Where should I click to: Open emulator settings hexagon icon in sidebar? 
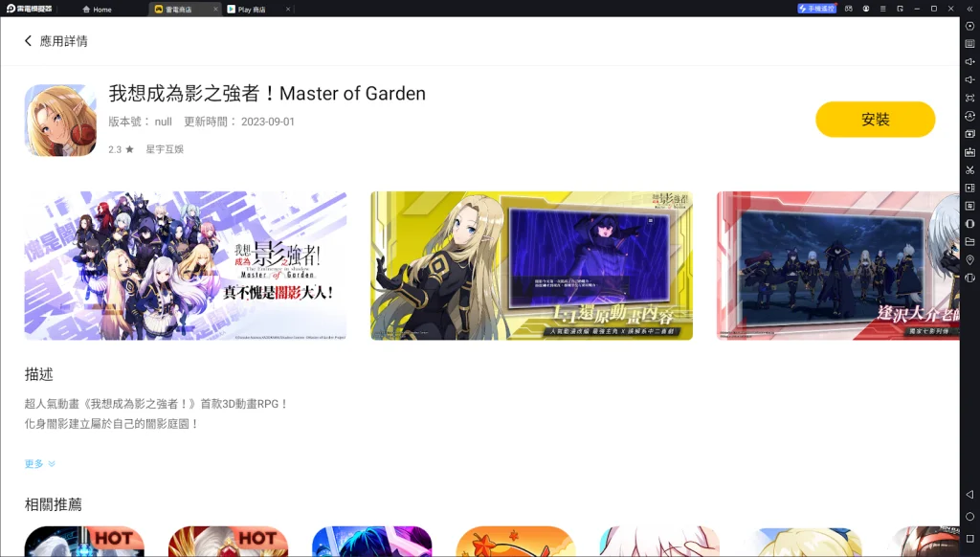969,26
